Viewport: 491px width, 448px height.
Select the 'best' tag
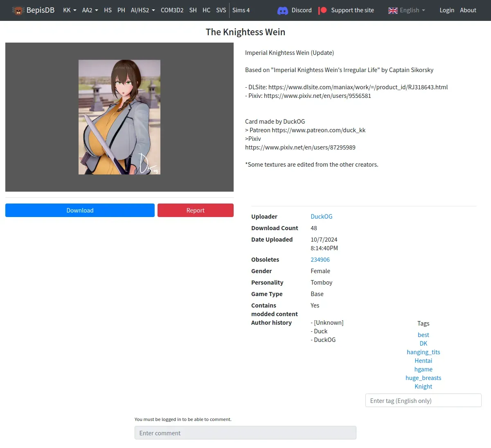423,335
